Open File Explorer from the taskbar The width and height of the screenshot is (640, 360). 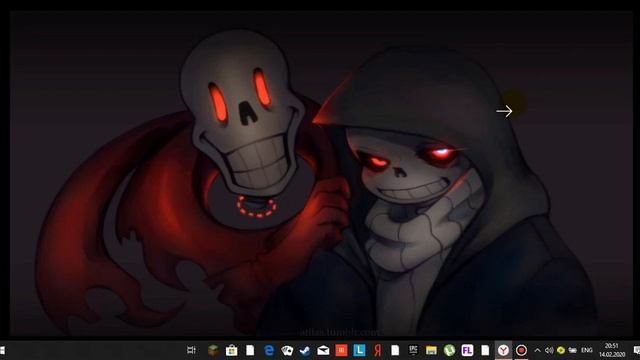[x=431, y=350]
